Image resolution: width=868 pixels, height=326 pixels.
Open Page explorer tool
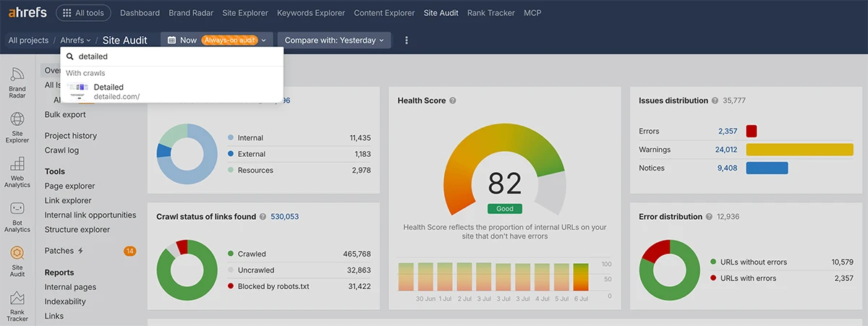(x=69, y=186)
